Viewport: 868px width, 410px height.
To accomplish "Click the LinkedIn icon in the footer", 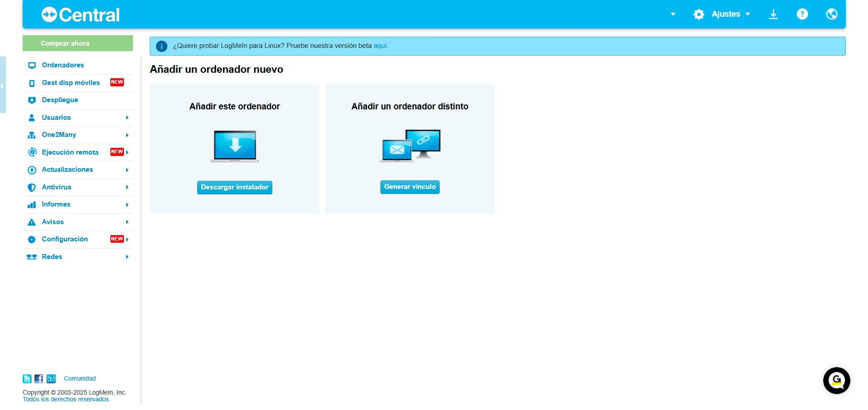I will (51, 379).
